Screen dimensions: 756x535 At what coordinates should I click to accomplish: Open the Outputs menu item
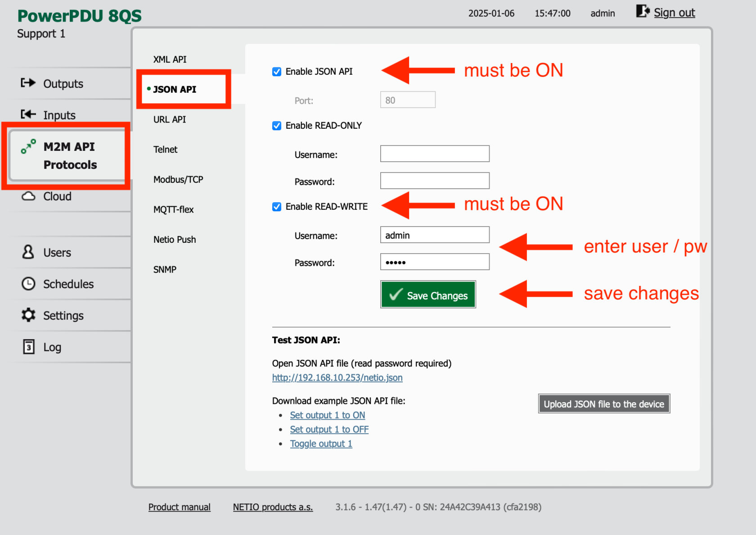(63, 84)
